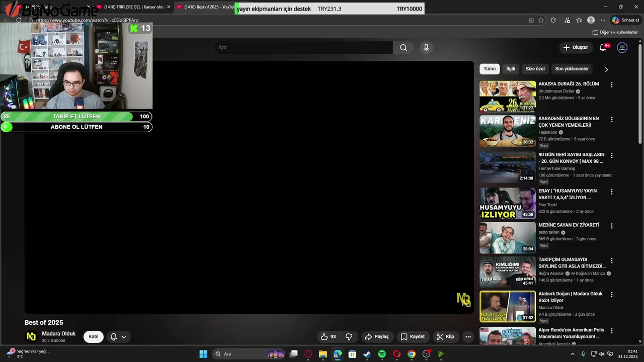Open the Unutulmayan Diziler channel link
The width and height of the screenshot is (644, 362).
click(x=556, y=92)
